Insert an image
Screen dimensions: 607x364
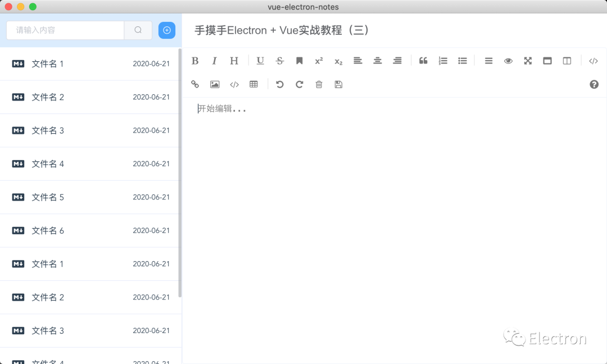(215, 84)
